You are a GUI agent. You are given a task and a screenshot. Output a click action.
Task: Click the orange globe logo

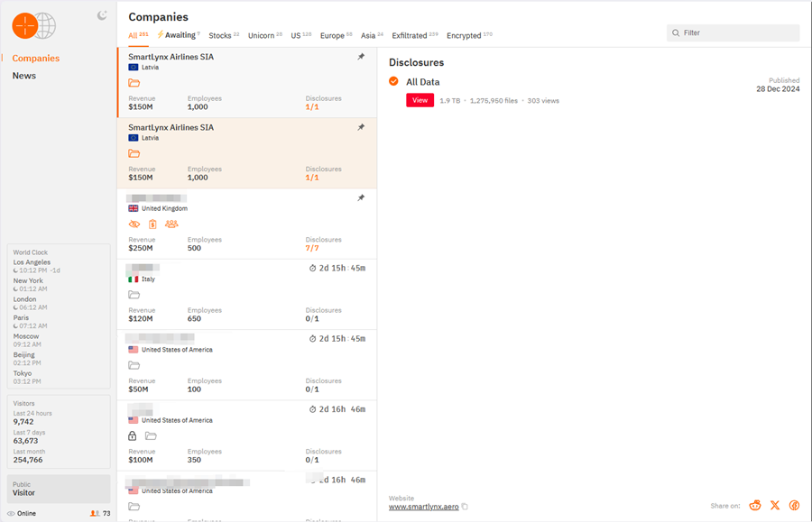pyautogui.click(x=33, y=25)
